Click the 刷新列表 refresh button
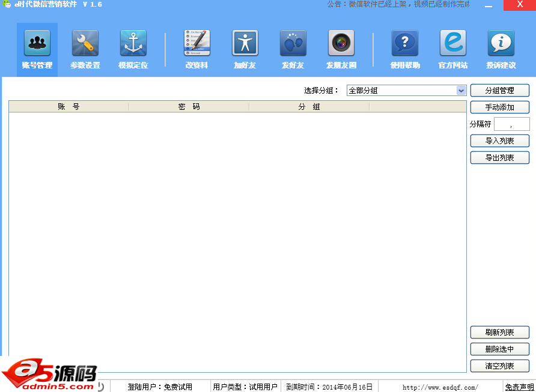This screenshot has width=536, height=392. (x=500, y=332)
